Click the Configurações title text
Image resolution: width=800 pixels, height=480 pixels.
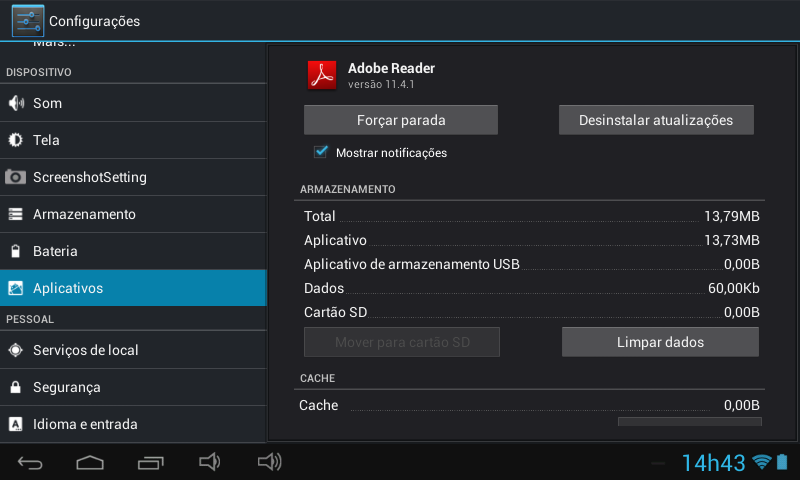(x=94, y=21)
